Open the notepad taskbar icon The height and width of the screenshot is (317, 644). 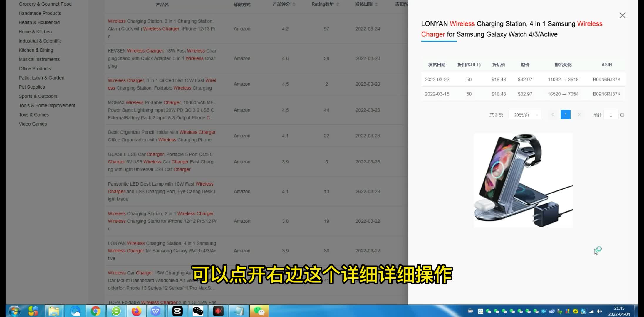click(x=239, y=311)
